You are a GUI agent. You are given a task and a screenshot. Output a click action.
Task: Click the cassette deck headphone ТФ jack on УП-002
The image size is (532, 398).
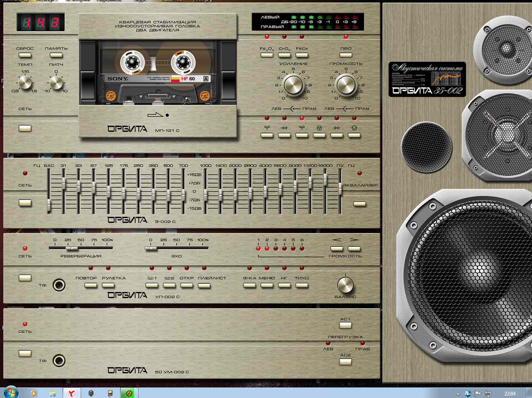click(x=59, y=285)
